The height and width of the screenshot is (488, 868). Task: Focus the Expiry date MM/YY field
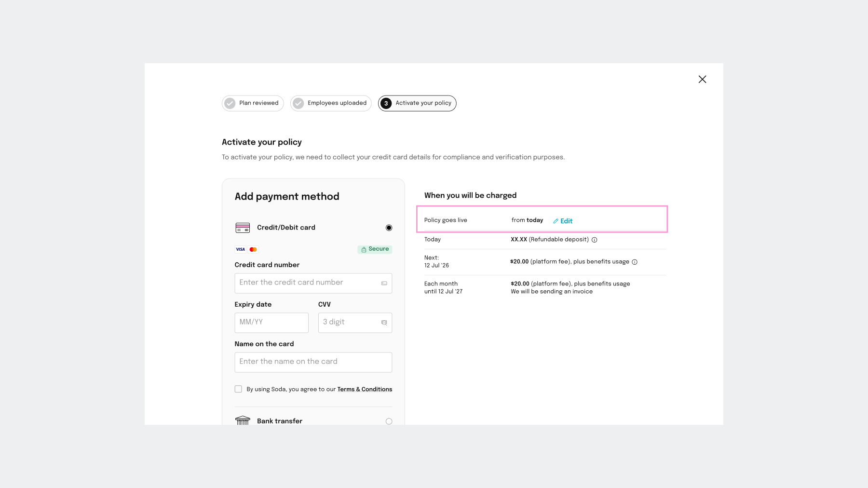[271, 323]
